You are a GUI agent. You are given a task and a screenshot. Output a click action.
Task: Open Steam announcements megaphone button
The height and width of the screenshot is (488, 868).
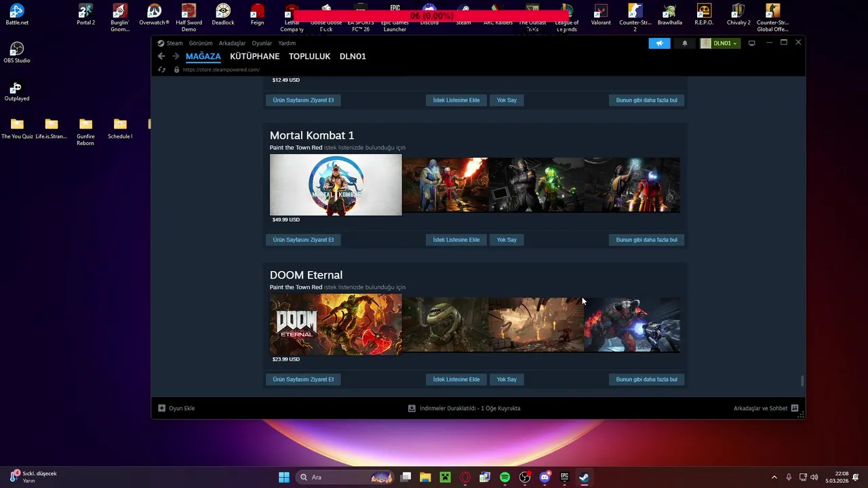659,43
